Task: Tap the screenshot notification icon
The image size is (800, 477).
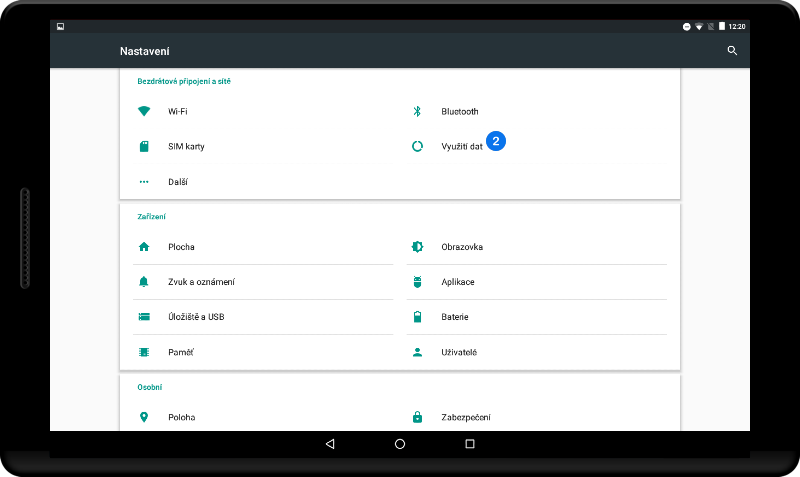Action: click(60, 27)
